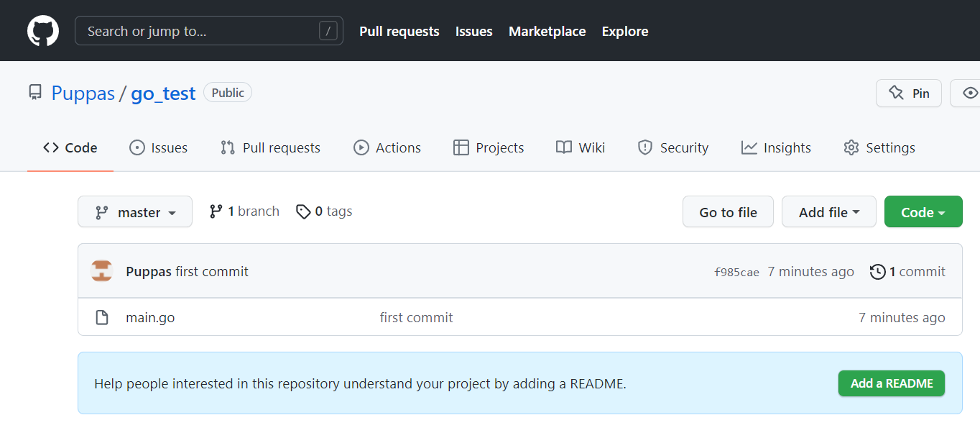View the 1 branch link
The height and width of the screenshot is (438, 980).
point(244,211)
